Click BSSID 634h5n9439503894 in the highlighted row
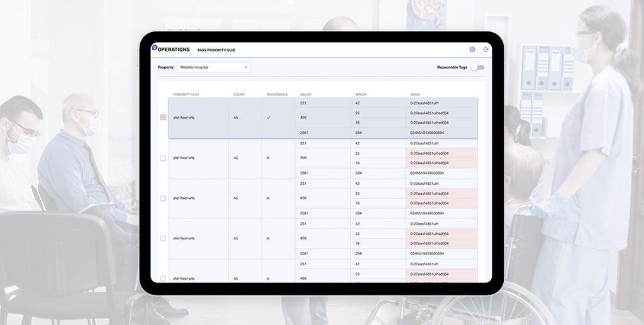Screen dimensions: 644x325 [427, 133]
